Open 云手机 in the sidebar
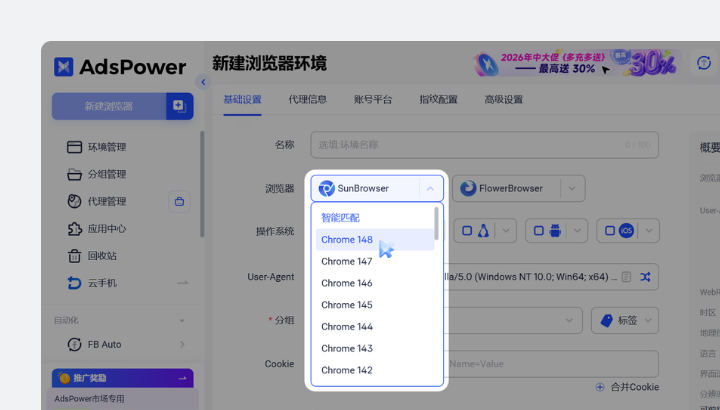 102,283
